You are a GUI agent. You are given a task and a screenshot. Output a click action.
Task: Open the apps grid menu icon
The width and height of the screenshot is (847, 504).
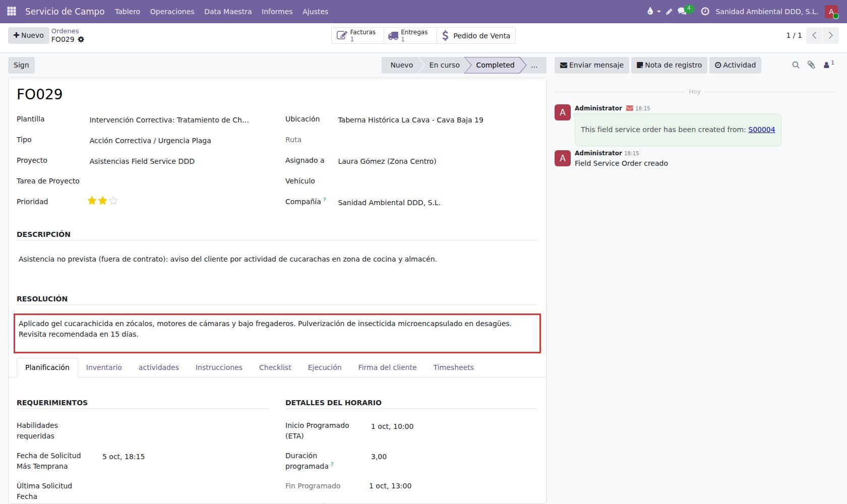[12, 11]
